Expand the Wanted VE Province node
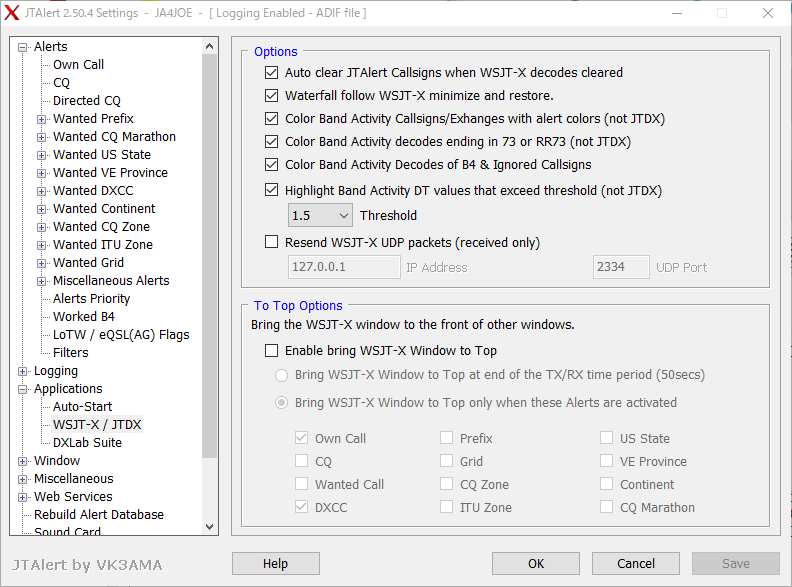792x587 pixels. tap(41, 173)
